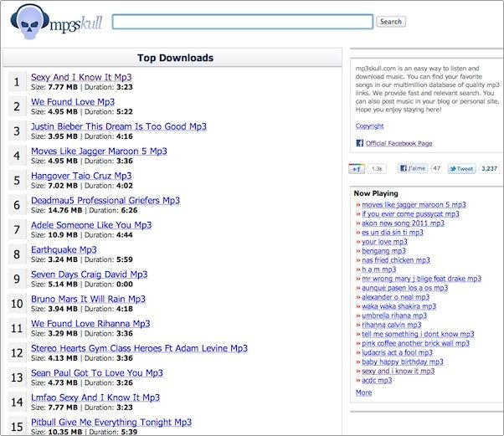Click the Copyright link
Image resolution: width=504 pixels, height=436 pixels.
369,126
